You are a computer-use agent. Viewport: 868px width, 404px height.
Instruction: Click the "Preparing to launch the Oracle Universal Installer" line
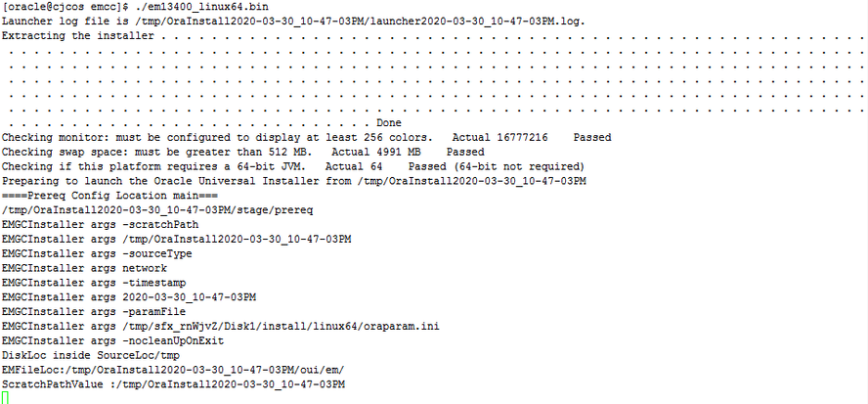click(294, 181)
